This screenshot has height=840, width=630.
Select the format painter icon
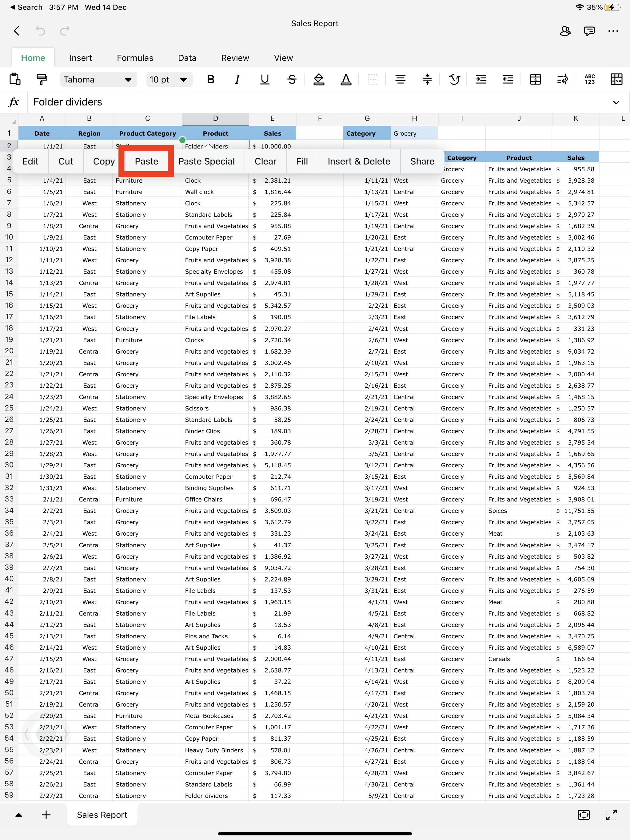pyautogui.click(x=42, y=79)
